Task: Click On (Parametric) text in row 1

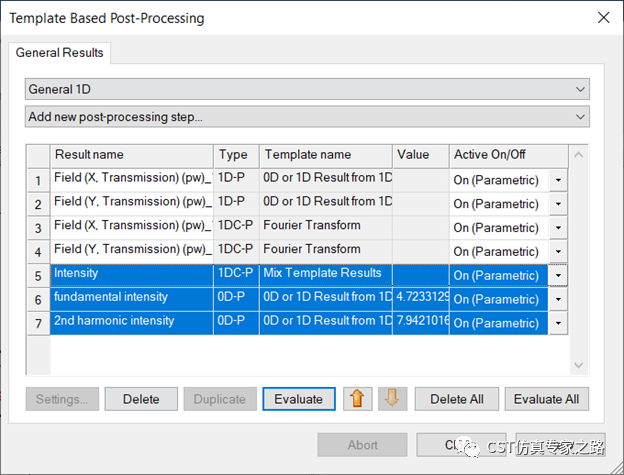Action: (496, 180)
